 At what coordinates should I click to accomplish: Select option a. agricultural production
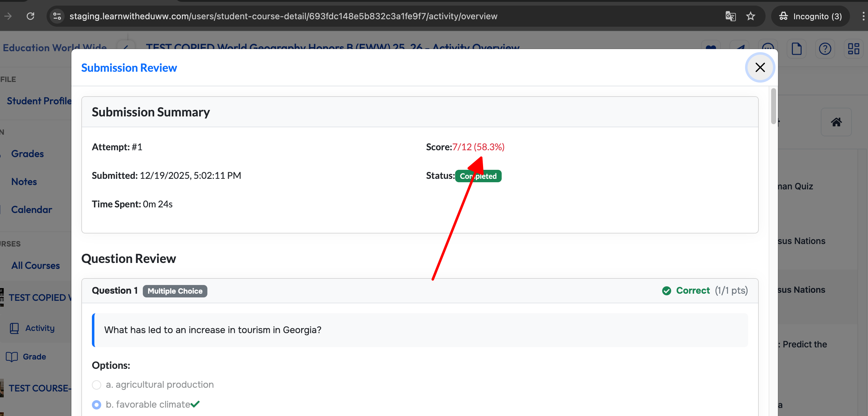(96, 385)
